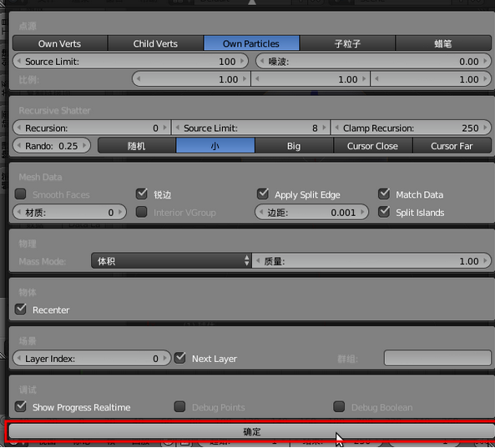Decrease the Layer Index value arrow

pyautogui.click(x=19, y=359)
